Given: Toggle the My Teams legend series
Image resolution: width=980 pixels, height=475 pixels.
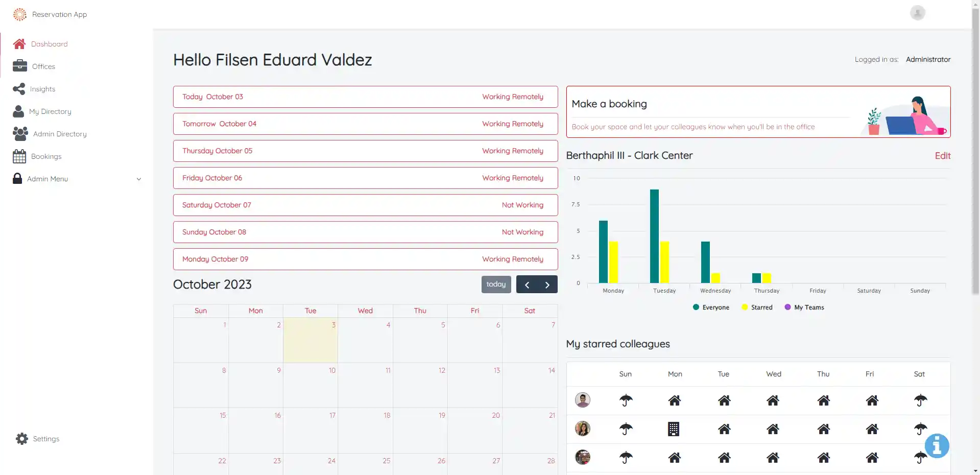Looking at the screenshot, I should (804, 307).
